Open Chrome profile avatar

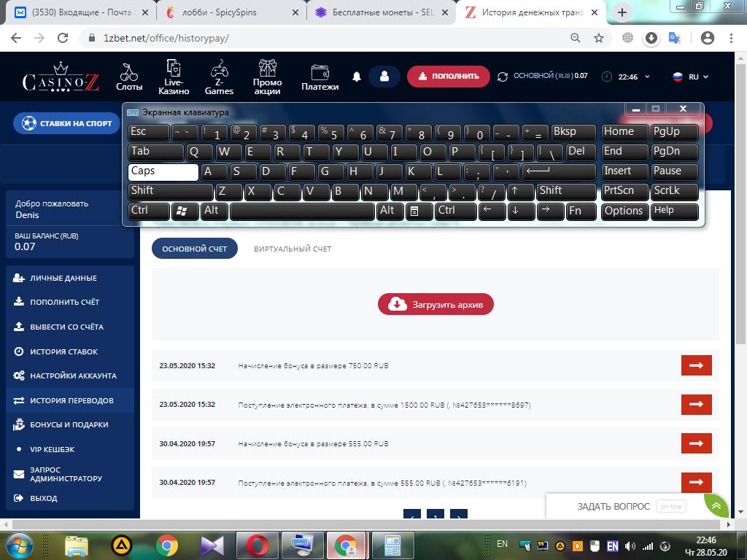(708, 38)
